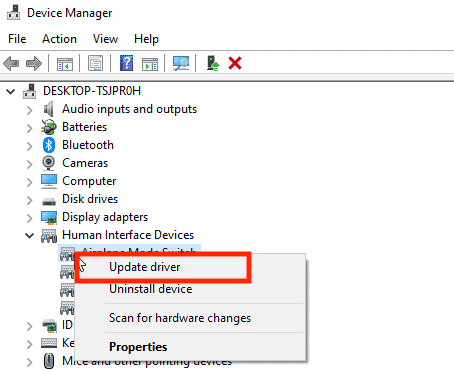Click the show/hide console tree icon

click(65, 63)
